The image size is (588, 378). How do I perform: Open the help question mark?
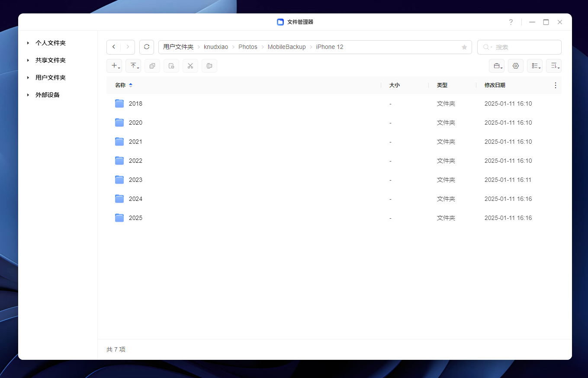[x=511, y=22]
